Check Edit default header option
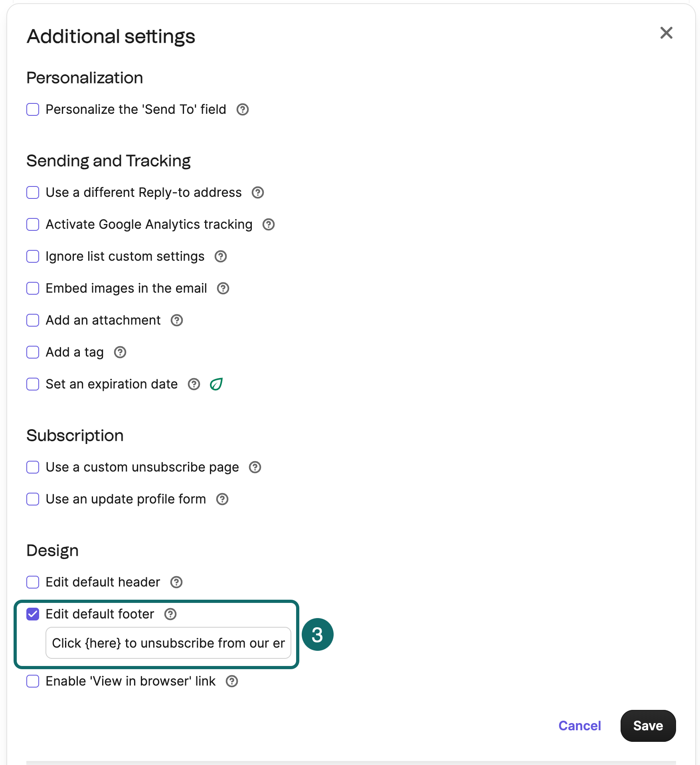This screenshot has height=765, width=700. coord(33,582)
